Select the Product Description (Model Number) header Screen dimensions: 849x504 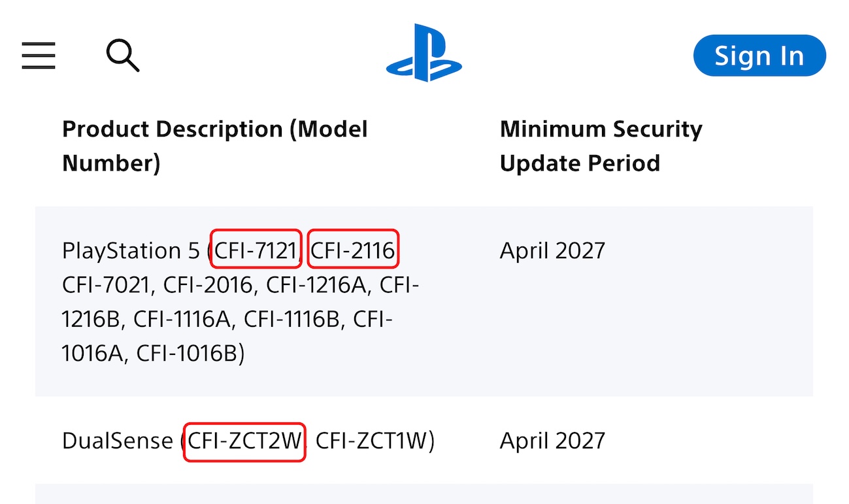click(x=215, y=146)
